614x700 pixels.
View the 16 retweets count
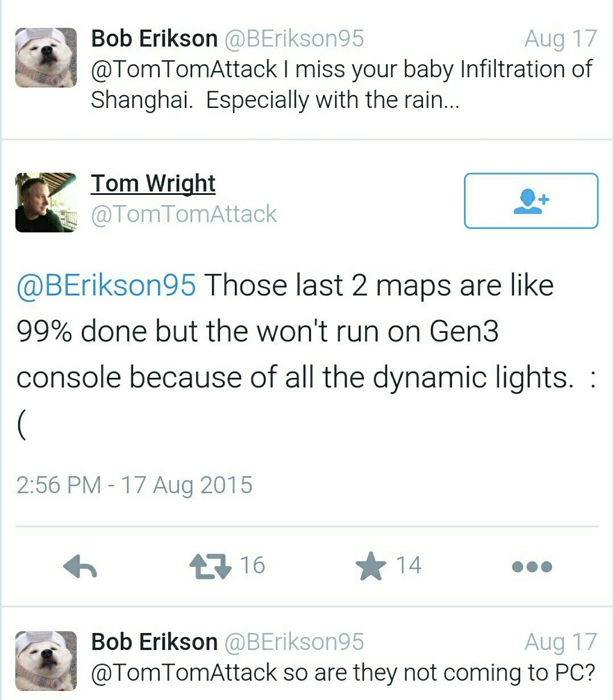coord(252,565)
